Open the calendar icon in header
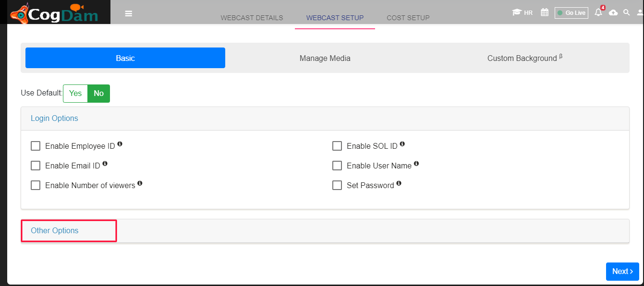The width and height of the screenshot is (644, 286). click(545, 12)
